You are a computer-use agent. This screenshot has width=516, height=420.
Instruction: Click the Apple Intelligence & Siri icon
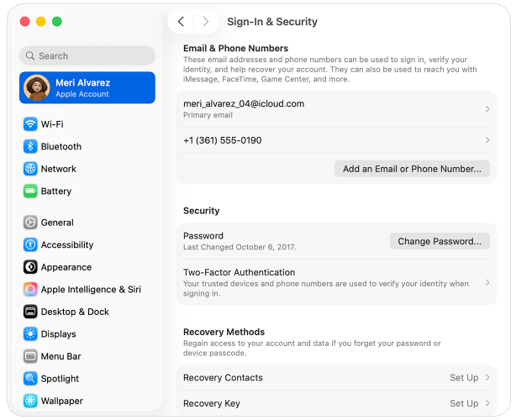[x=30, y=290]
